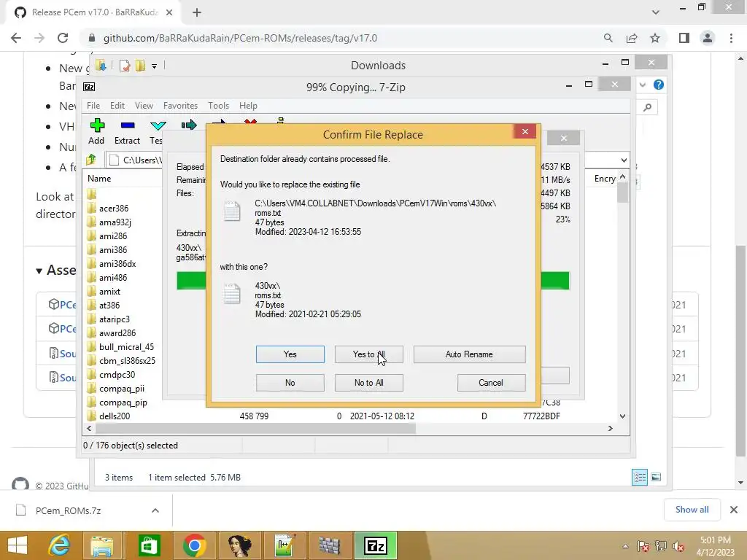Expand the Downloads ribbon chevron
This screenshot has height=560, width=747.
(x=643, y=85)
